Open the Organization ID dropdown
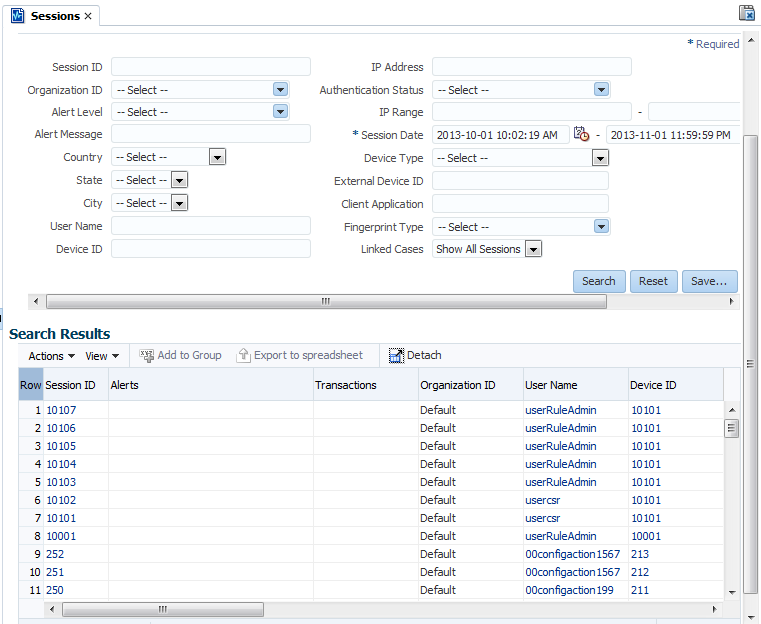 [280, 89]
